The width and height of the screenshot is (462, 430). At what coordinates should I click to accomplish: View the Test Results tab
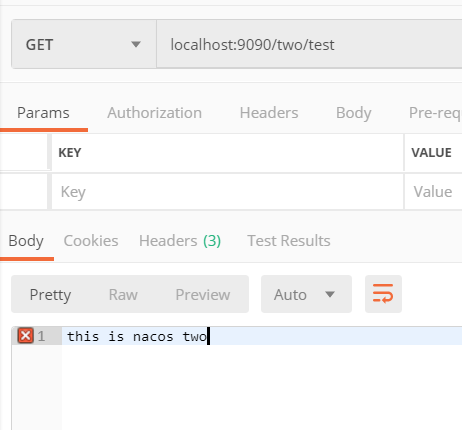click(x=289, y=241)
